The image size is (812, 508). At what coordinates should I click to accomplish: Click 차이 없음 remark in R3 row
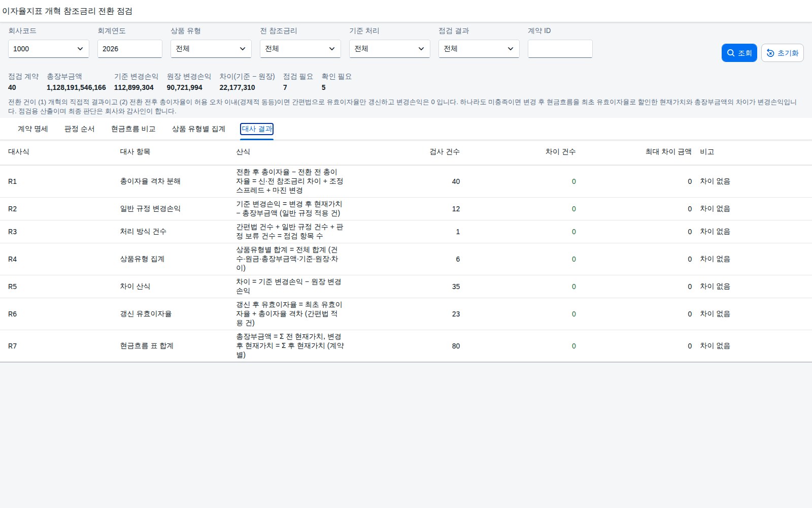coord(715,232)
